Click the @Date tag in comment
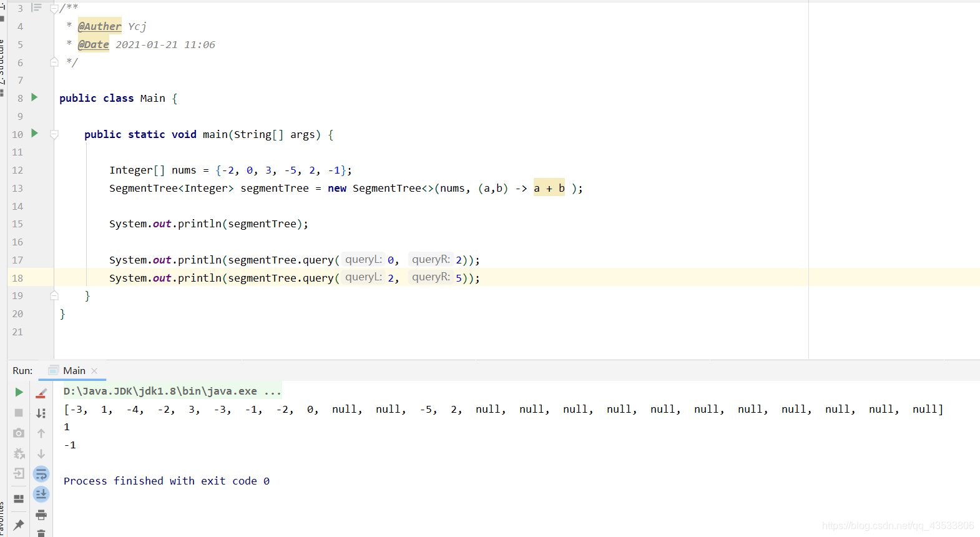This screenshot has width=980, height=537. point(94,44)
